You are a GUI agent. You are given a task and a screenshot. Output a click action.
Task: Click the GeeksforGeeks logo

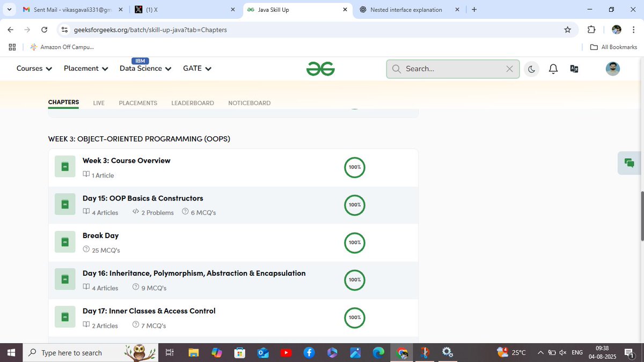(x=321, y=69)
